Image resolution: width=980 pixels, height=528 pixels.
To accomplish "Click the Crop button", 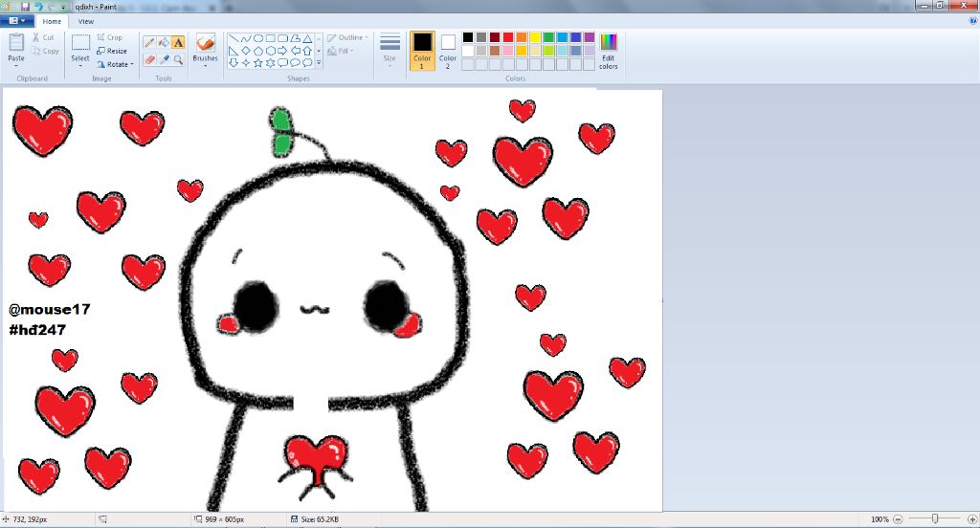I will (x=109, y=37).
